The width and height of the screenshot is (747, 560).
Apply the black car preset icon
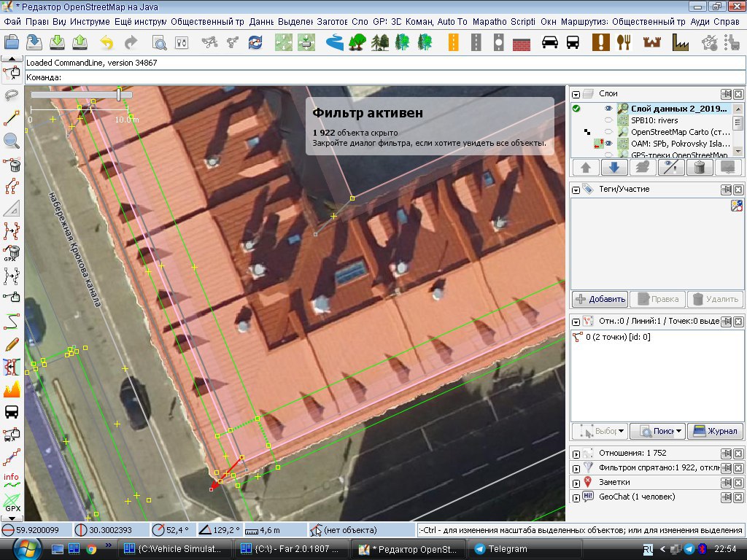click(550, 42)
